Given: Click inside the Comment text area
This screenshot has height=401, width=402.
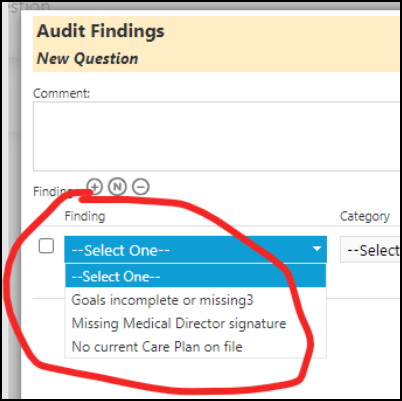Looking at the screenshot, I should pos(216,136).
